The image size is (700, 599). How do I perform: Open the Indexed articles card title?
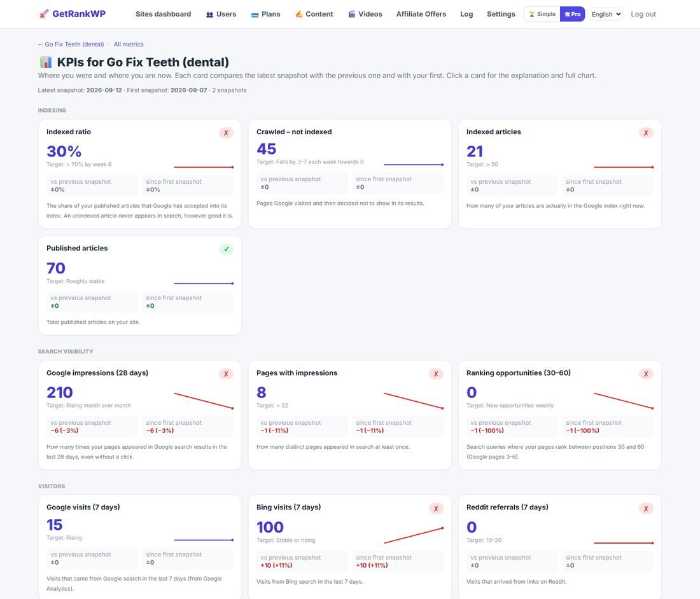point(494,132)
